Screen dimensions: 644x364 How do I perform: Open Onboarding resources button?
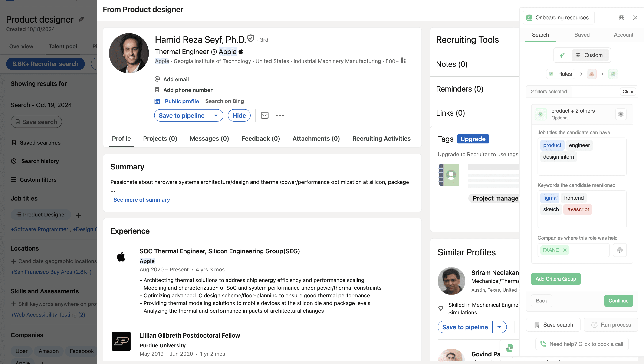click(558, 17)
